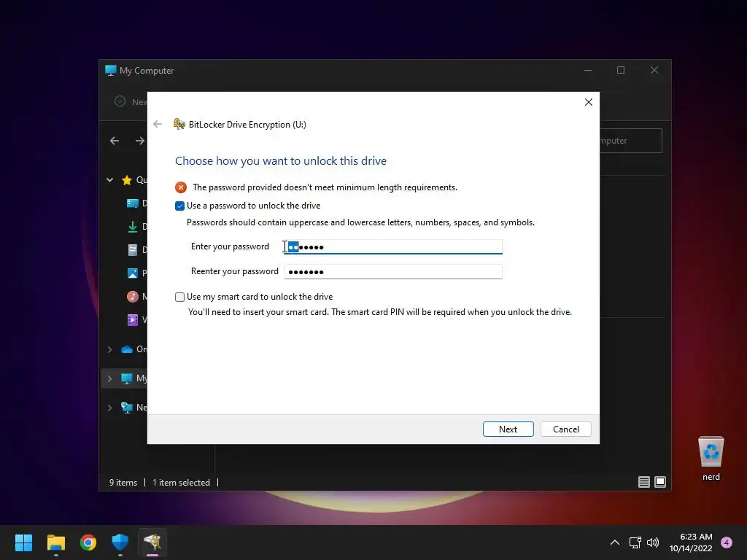Switch to details view in status bar
This screenshot has height=560, width=747.
[643, 482]
